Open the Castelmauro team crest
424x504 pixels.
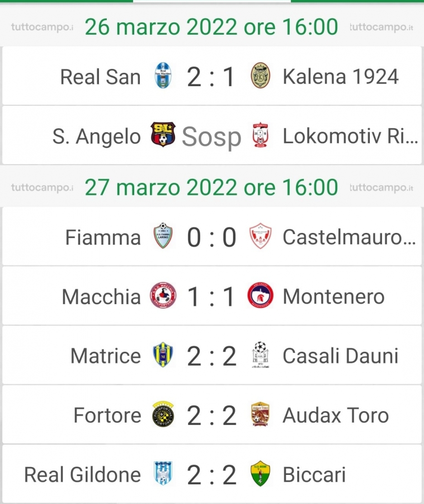coord(260,236)
